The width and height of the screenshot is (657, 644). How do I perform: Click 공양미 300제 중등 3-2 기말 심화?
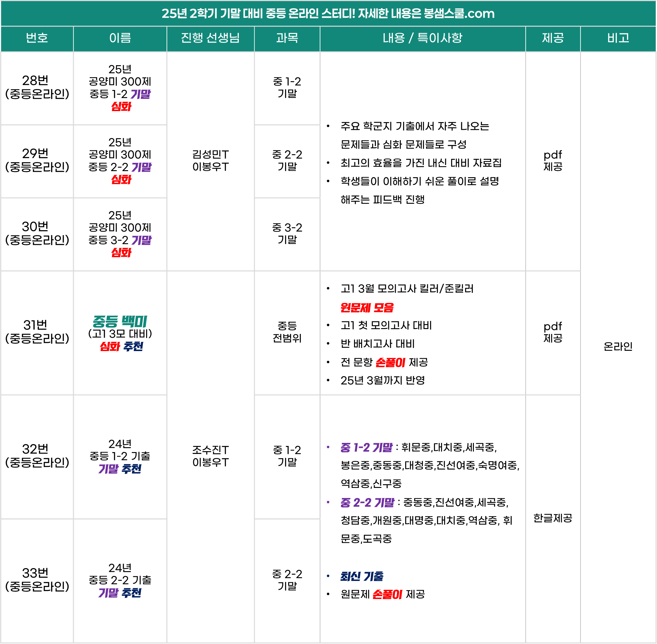120,234
